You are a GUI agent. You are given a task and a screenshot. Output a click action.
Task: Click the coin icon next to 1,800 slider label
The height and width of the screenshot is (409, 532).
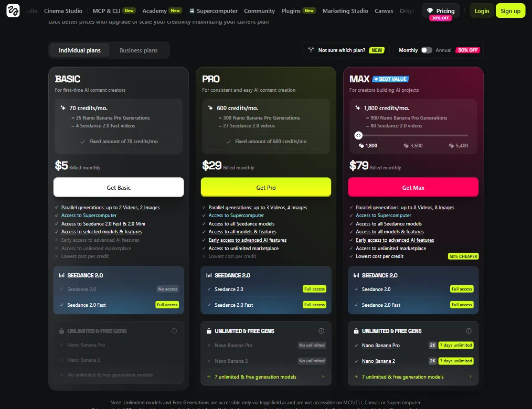click(361, 145)
